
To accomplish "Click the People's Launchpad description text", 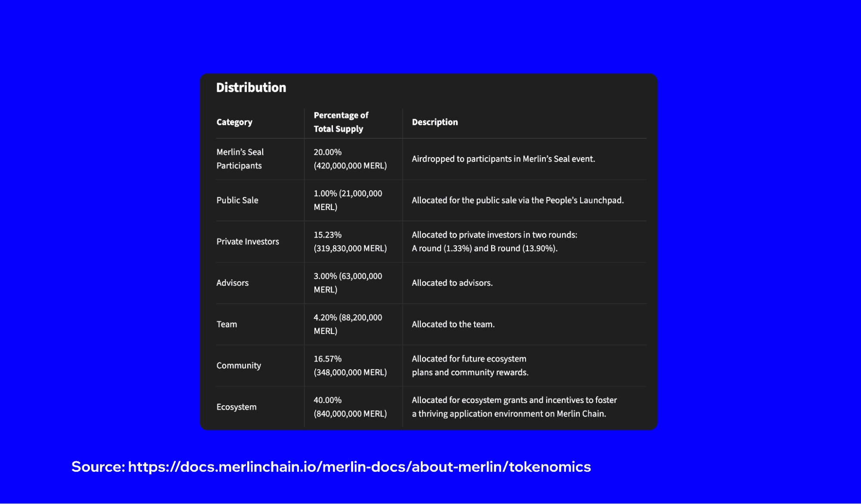I will point(517,200).
